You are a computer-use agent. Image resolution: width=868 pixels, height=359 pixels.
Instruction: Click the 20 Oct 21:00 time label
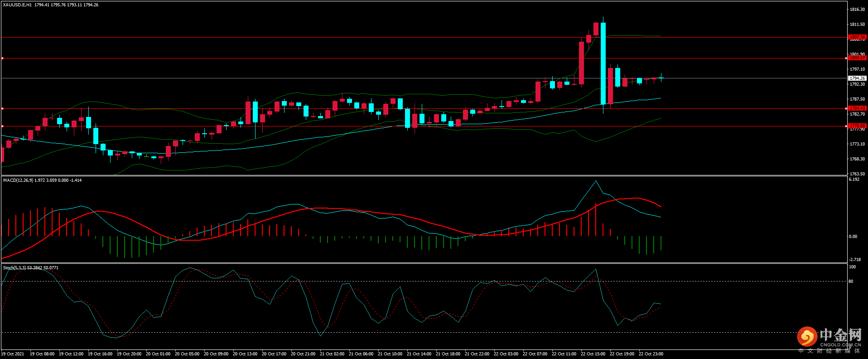(x=303, y=354)
